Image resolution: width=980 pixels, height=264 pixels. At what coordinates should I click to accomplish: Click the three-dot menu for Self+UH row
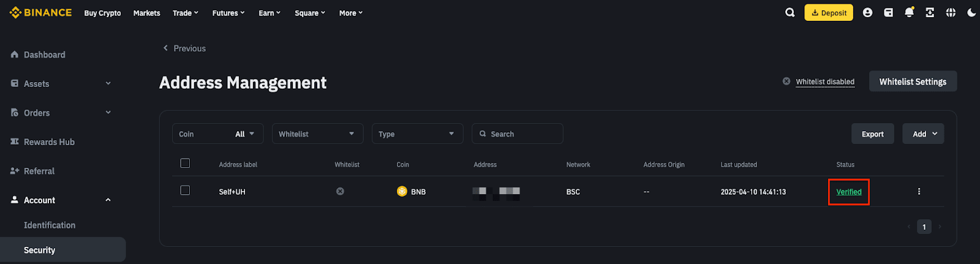pos(919,192)
